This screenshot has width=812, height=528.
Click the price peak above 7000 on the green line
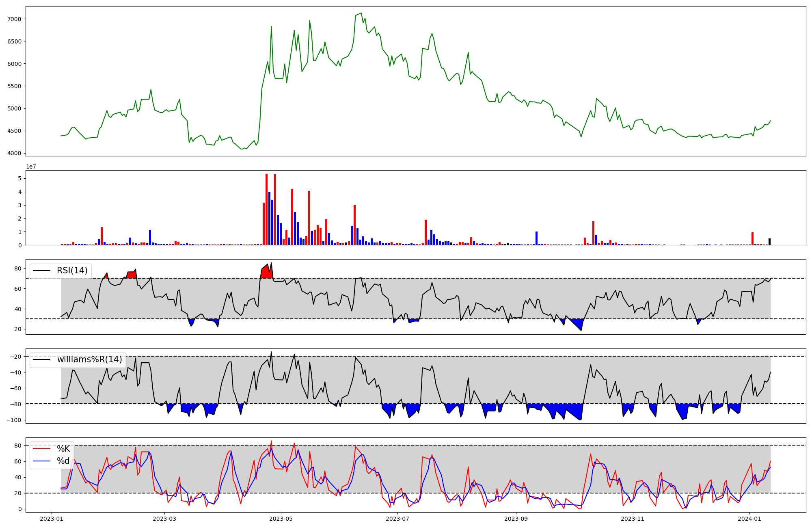click(x=361, y=13)
